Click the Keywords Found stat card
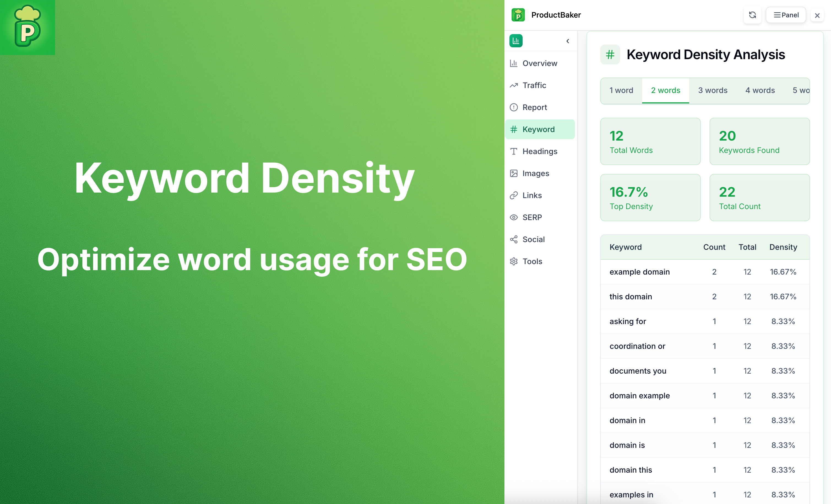The height and width of the screenshot is (504, 831). coord(759,141)
